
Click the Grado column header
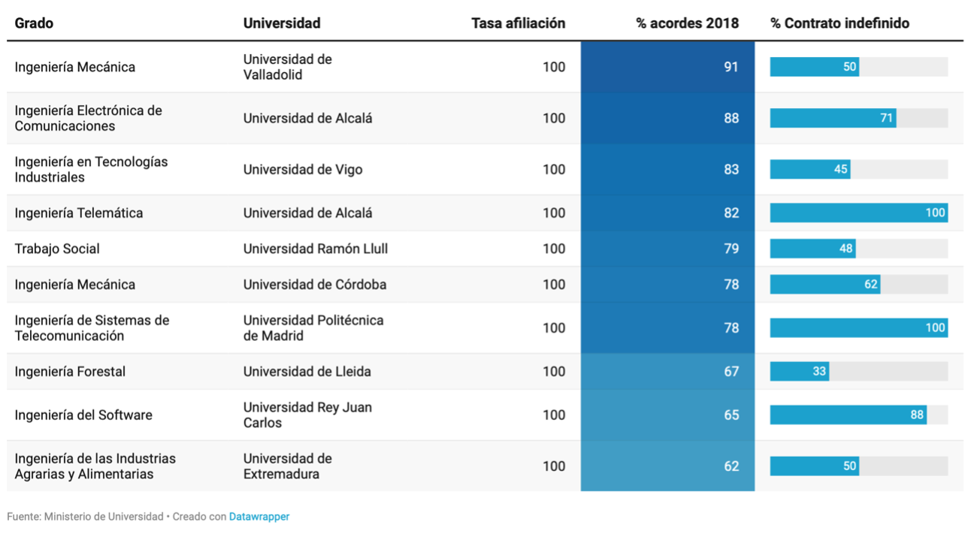click(34, 23)
